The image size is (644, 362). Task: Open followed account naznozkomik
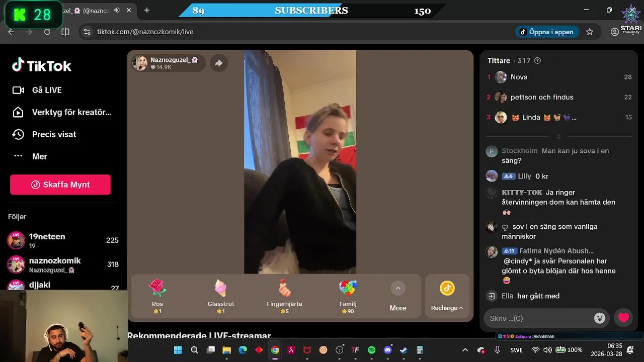[63, 264]
